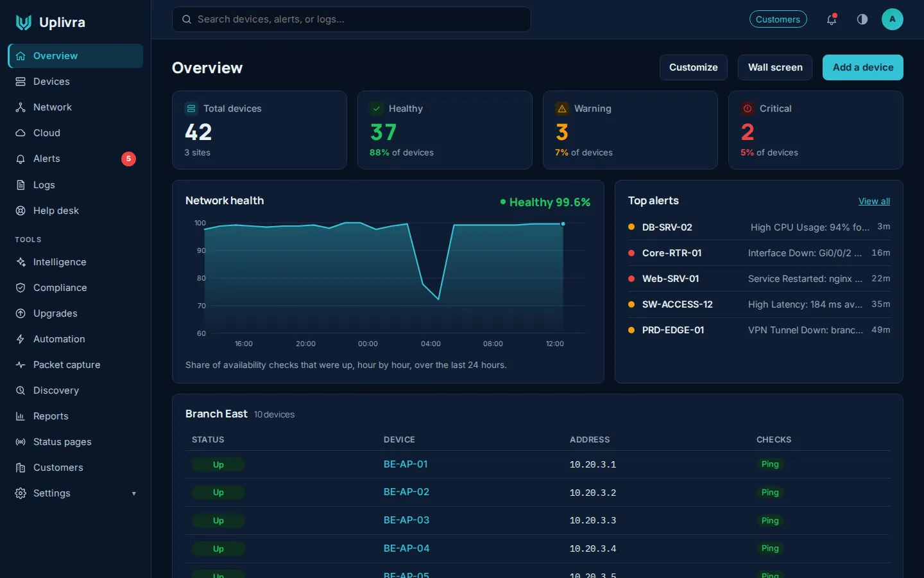Navigate to Status pages
This screenshot has width=924, height=578.
[75, 442]
